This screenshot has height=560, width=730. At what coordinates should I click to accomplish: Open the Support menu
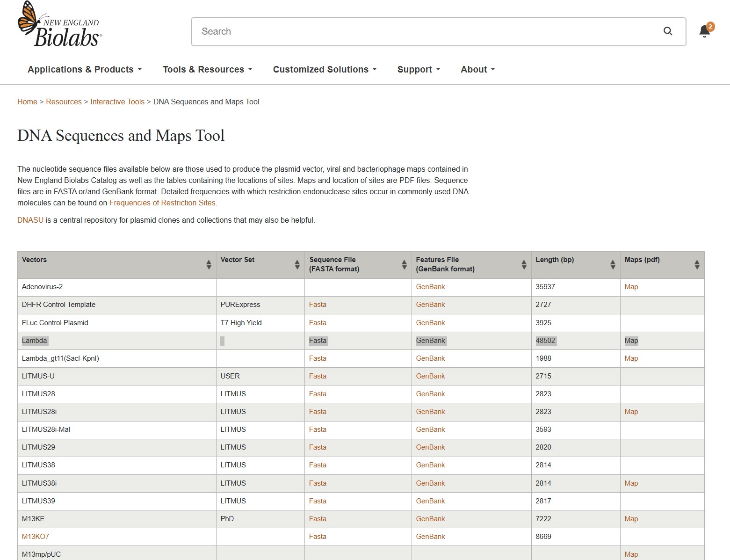pyautogui.click(x=418, y=69)
